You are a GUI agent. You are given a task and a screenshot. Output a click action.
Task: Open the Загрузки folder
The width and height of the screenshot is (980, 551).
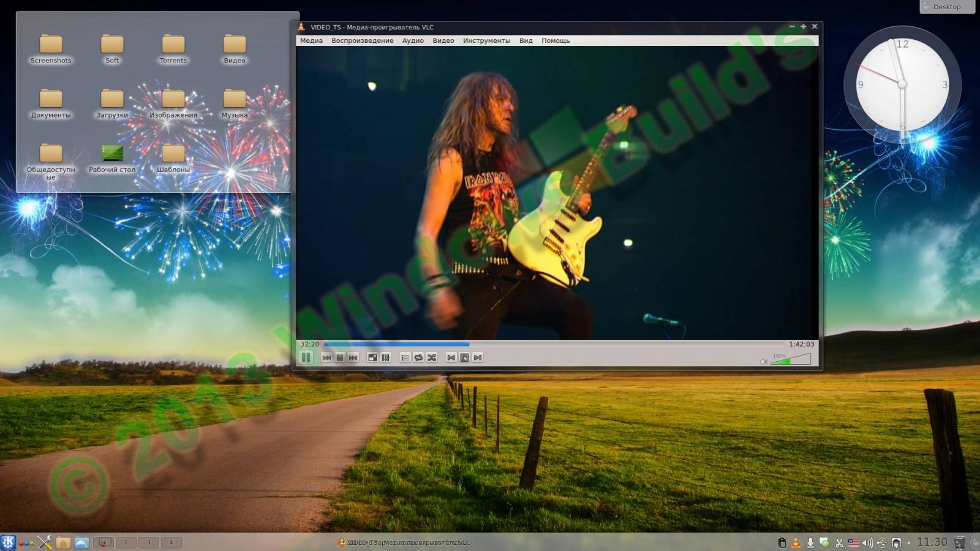pyautogui.click(x=112, y=103)
